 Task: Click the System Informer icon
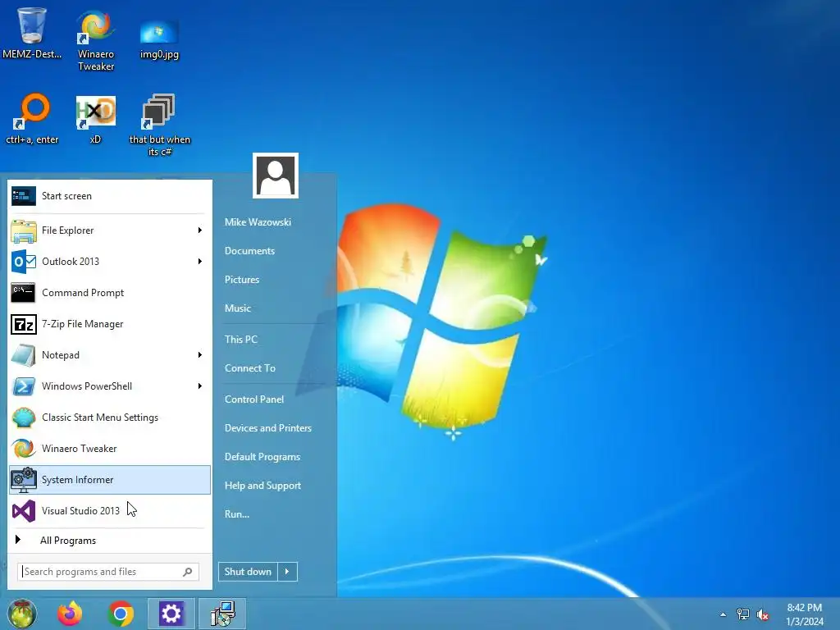[x=24, y=479]
